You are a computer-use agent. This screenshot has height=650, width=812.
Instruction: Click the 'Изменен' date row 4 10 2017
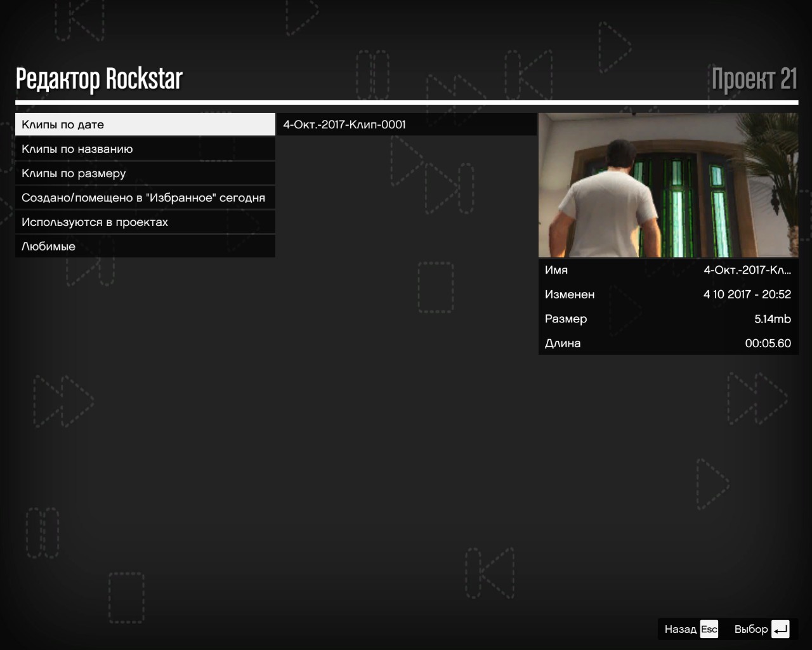pyautogui.click(x=668, y=294)
